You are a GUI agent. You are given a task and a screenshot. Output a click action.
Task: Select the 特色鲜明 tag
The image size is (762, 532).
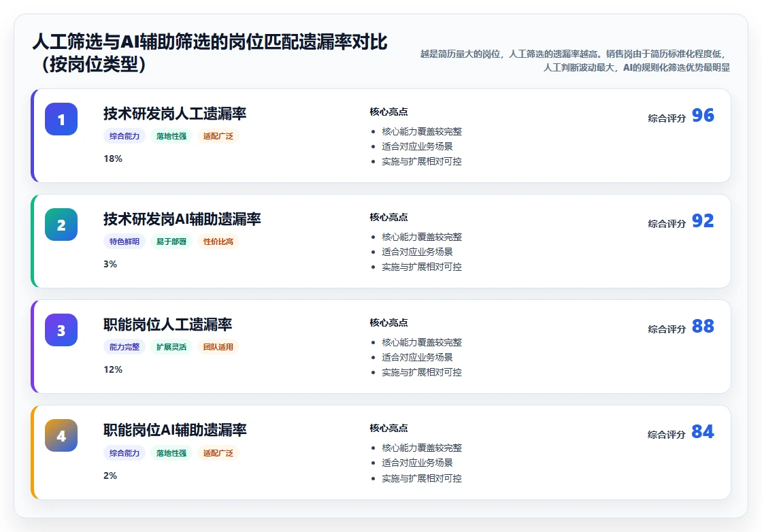(x=125, y=242)
